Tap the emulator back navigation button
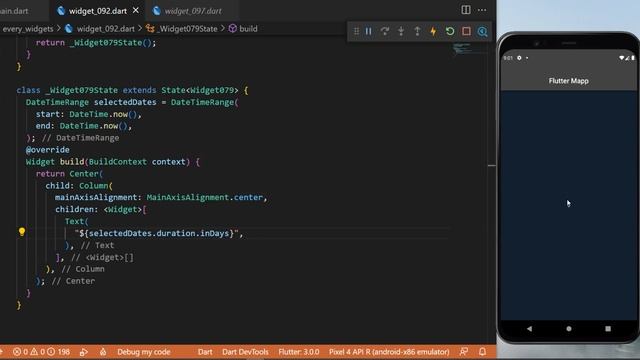Image resolution: width=640 pixels, height=360 pixels. point(529,328)
